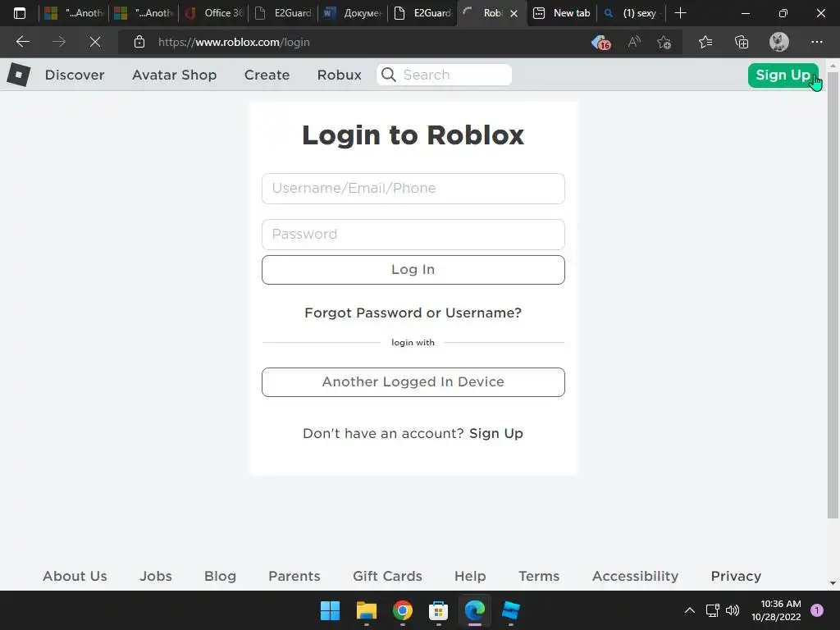This screenshot has height=630, width=840.
Task: Follow the Sign Up link below form
Action: pos(496,433)
